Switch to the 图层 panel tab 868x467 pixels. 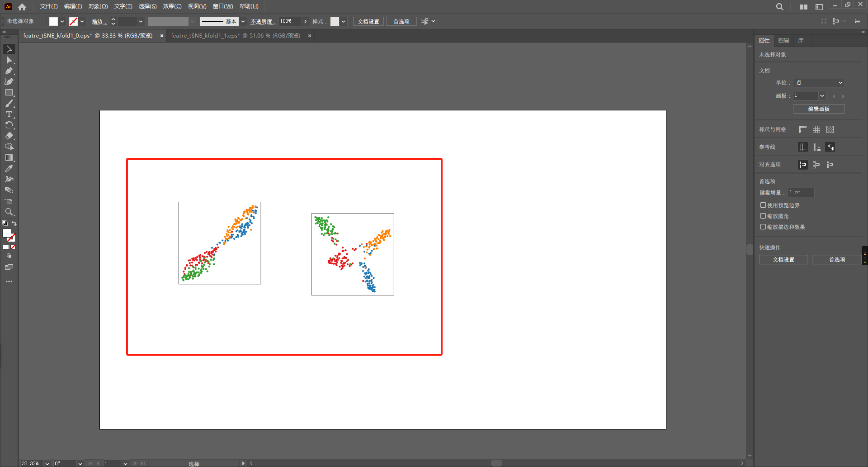[783, 41]
